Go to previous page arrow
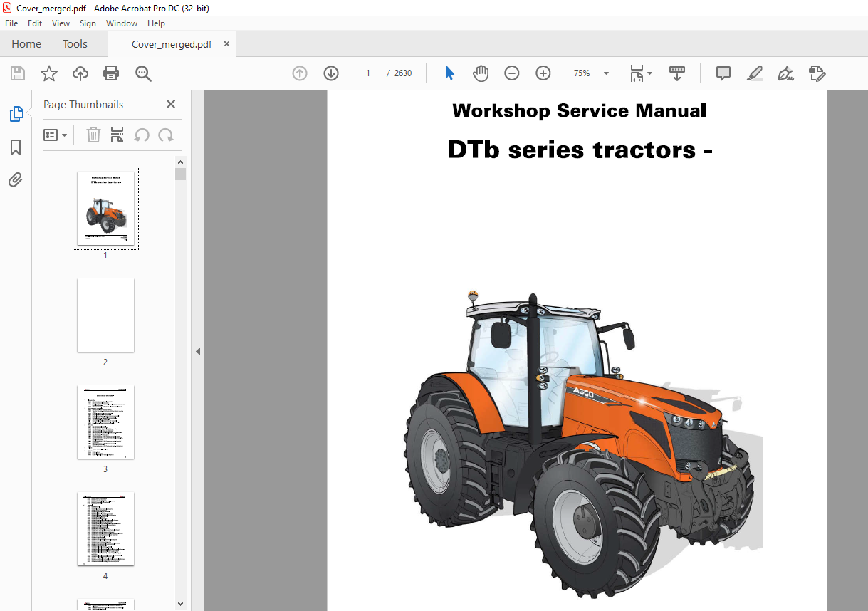Screen dimensions: 868x611 pyautogui.click(x=300, y=73)
